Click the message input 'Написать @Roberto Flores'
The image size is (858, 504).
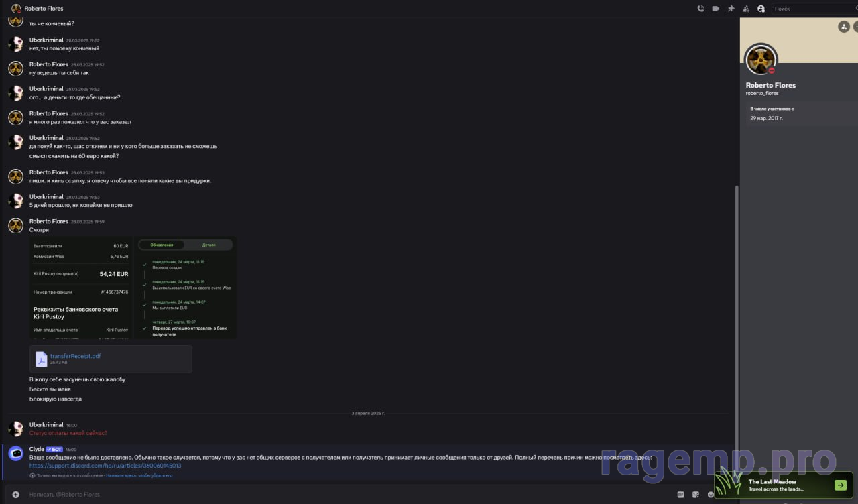[335, 495]
